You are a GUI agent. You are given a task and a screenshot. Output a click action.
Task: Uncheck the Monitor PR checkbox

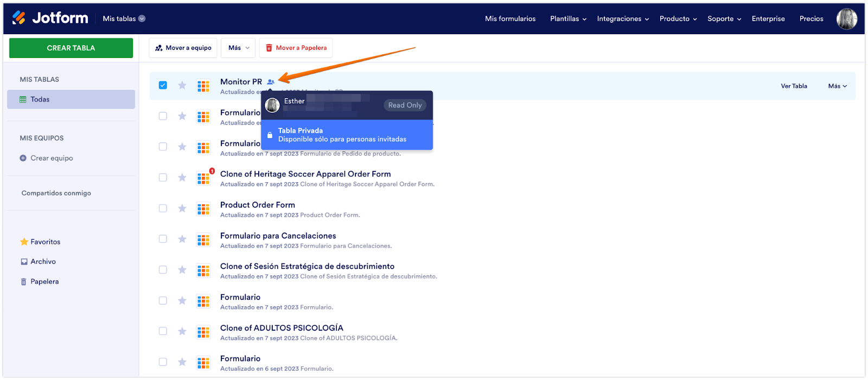click(x=163, y=85)
